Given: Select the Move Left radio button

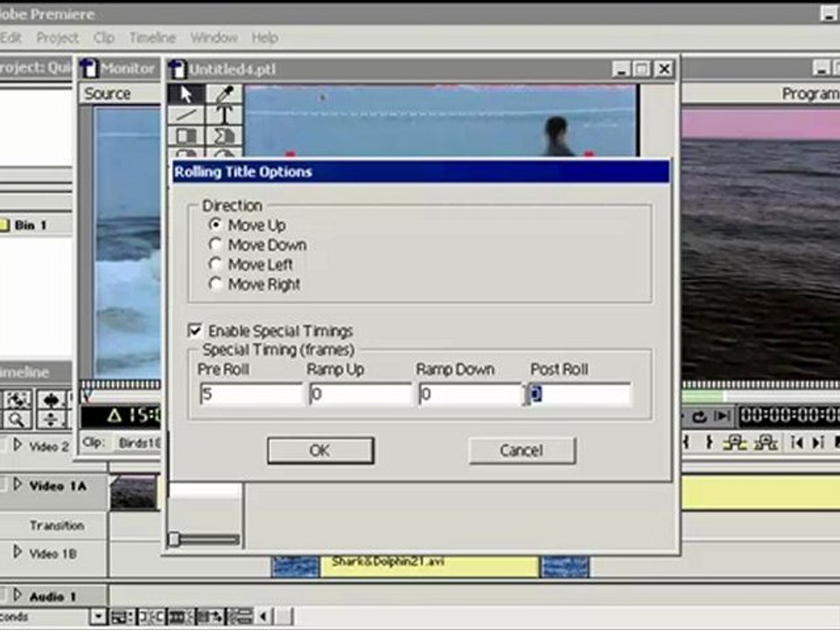Looking at the screenshot, I should [x=215, y=264].
